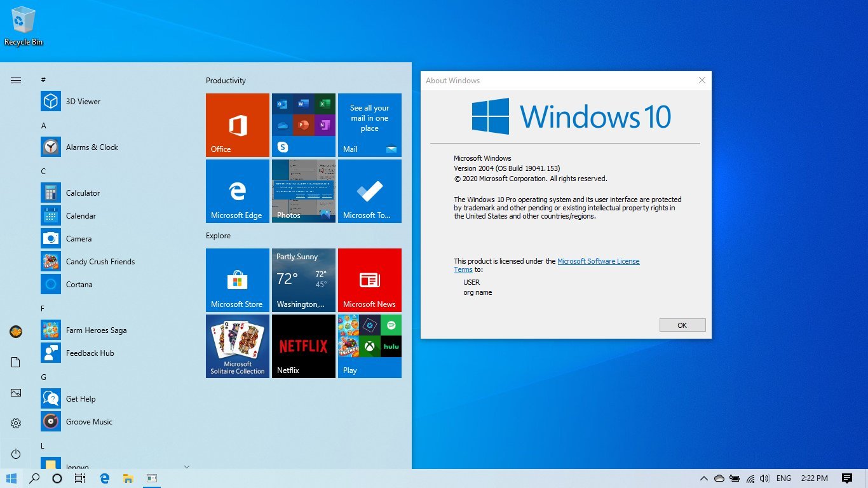
Task: Click the Cortana circle on the taskbar
Action: [57, 478]
